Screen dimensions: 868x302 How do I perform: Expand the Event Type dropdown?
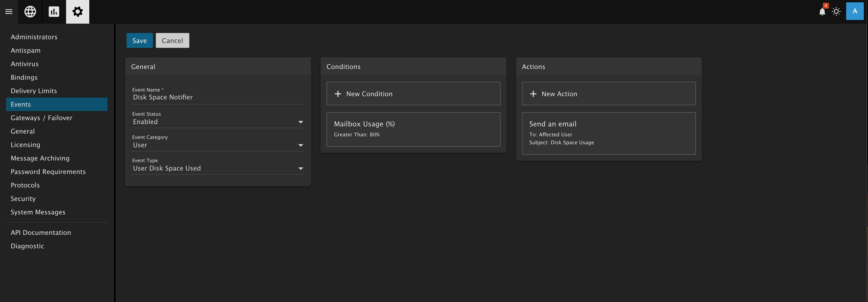(300, 168)
